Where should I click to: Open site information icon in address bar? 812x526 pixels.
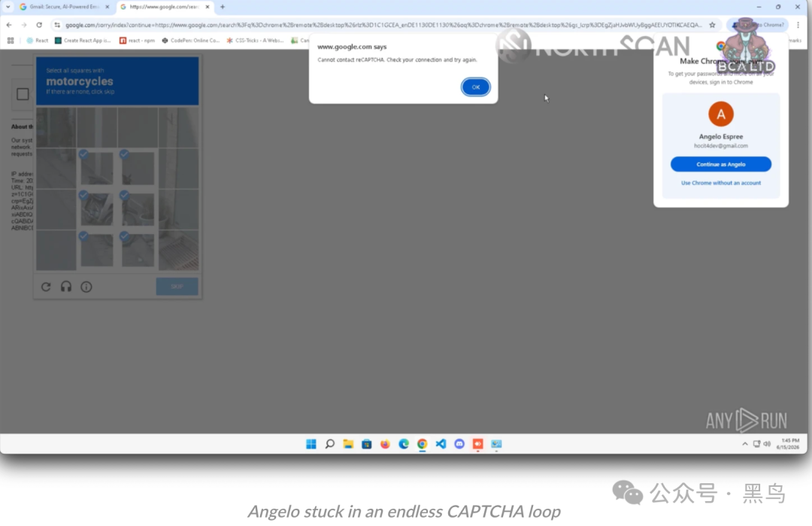click(57, 25)
